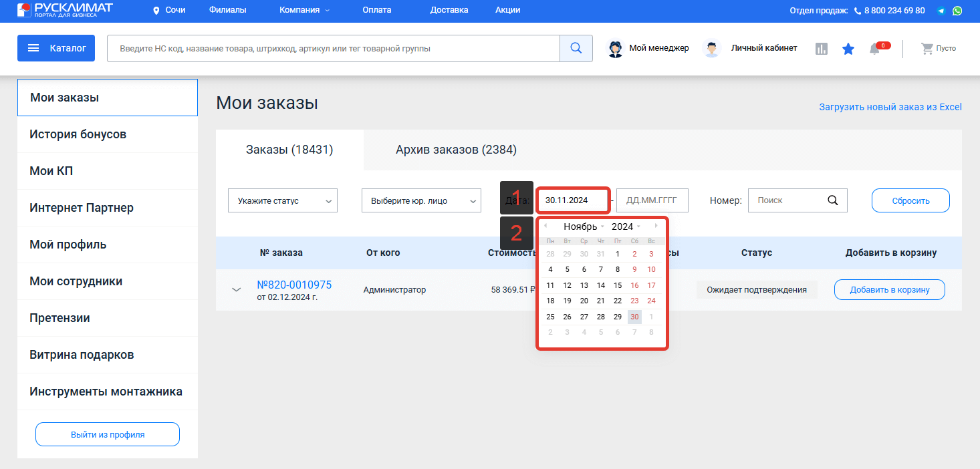Open order link №820-0010975
The height and width of the screenshot is (469, 980).
(x=294, y=285)
